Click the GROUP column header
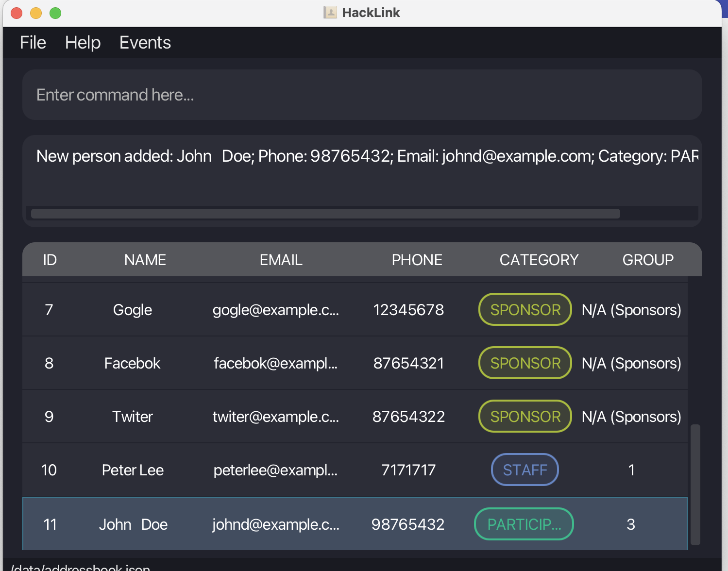Image resolution: width=728 pixels, height=571 pixels. [x=648, y=260]
